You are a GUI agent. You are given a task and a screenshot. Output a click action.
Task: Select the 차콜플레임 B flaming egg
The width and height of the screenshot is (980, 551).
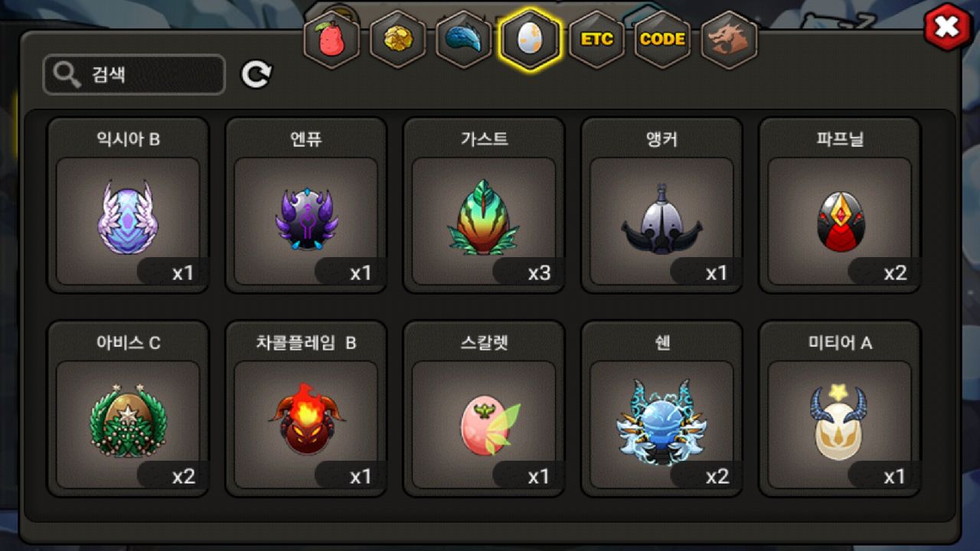click(305, 409)
